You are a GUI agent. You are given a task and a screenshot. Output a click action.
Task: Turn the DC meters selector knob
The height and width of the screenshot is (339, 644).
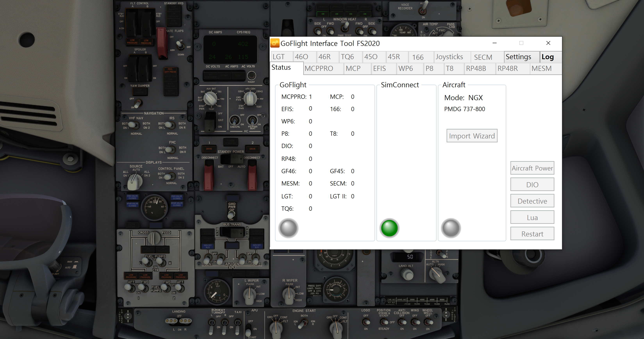point(211,98)
